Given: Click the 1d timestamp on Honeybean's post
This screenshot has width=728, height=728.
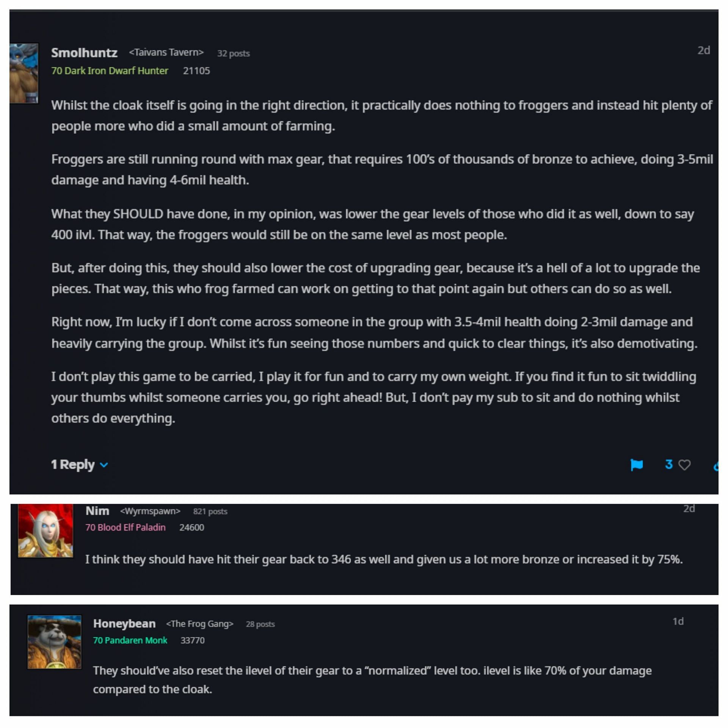Looking at the screenshot, I should (x=678, y=621).
